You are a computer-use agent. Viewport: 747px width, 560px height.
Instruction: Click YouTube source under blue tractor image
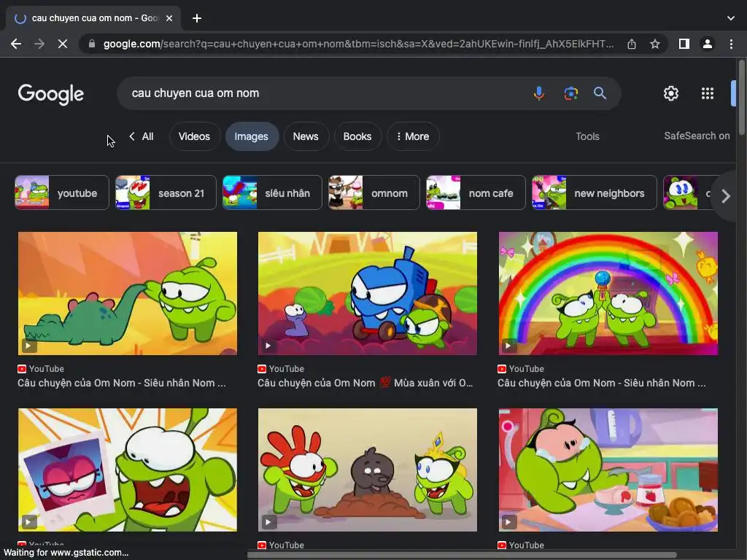coord(281,369)
